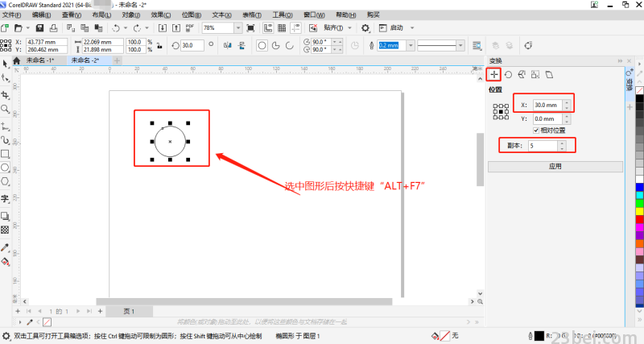This screenshot has height=344, width=644.
Task: Toggle show grid button
Action: [x=282, y=28]
